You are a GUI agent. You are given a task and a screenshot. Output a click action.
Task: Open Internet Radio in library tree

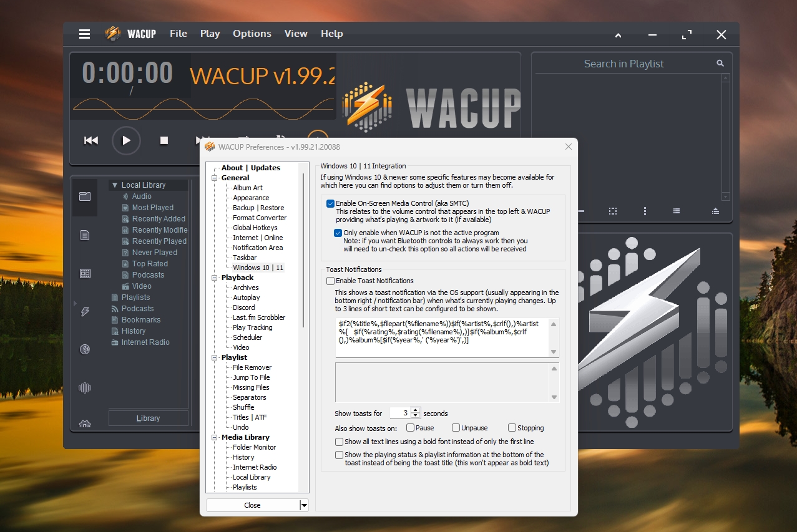[x=145, y=342]
